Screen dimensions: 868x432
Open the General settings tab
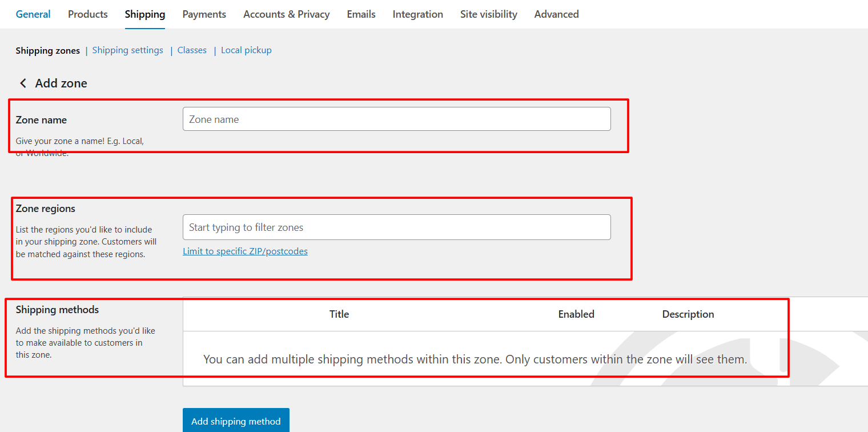point(33,14)
